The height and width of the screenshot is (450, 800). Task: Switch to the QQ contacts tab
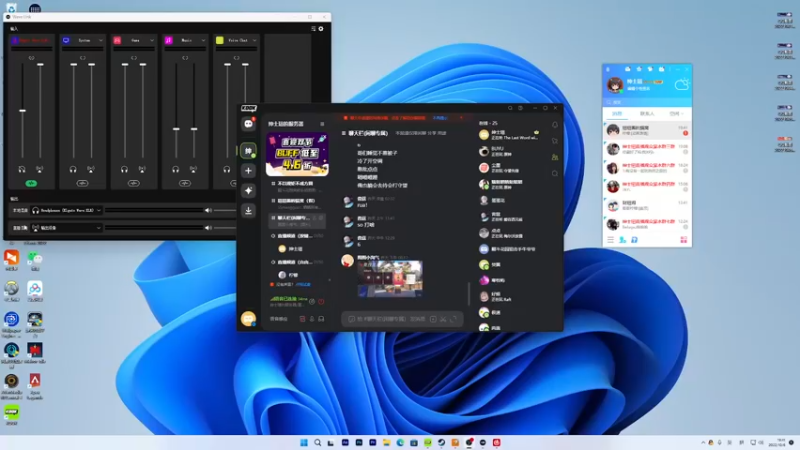pos(647,114)
